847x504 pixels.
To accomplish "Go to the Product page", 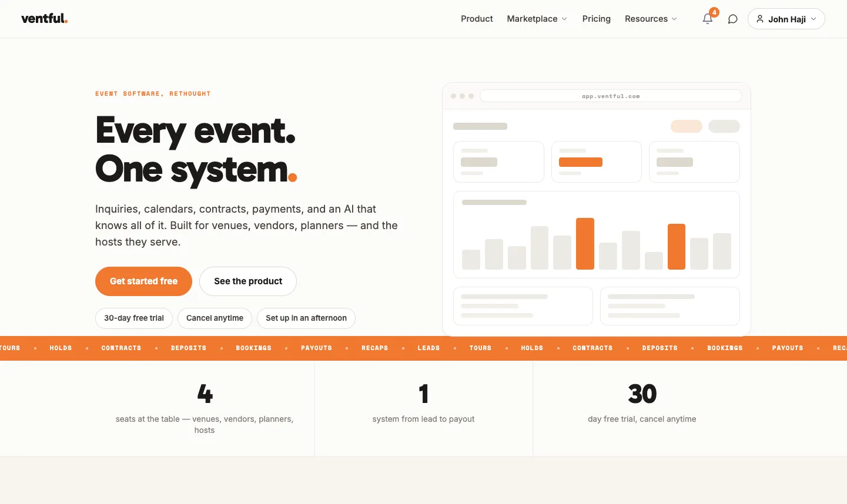I will coord(477,19).
